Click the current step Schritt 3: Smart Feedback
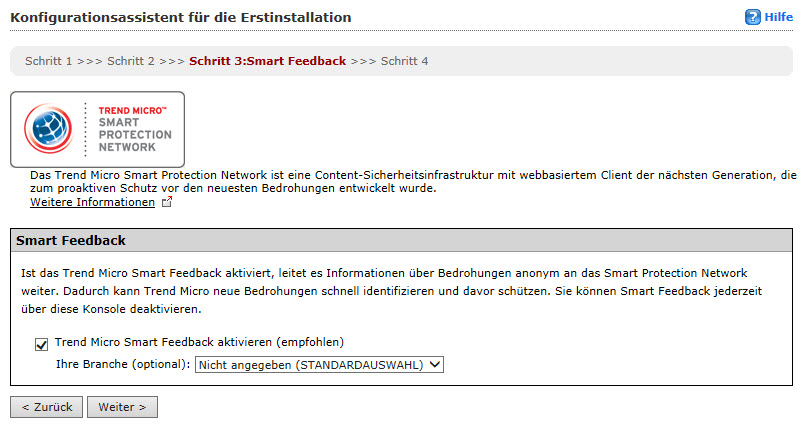The image size is (812, 433). coord(267,61)
